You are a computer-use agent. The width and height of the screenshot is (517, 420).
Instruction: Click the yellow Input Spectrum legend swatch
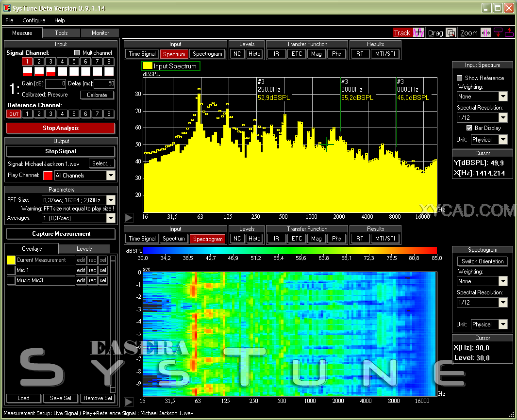tap(148, 66)
